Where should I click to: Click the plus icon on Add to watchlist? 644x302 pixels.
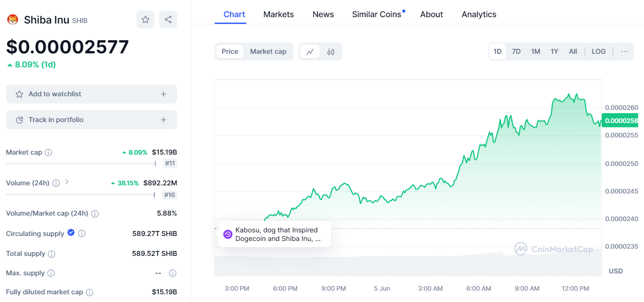pyautogui.click(x=164, y=94)
